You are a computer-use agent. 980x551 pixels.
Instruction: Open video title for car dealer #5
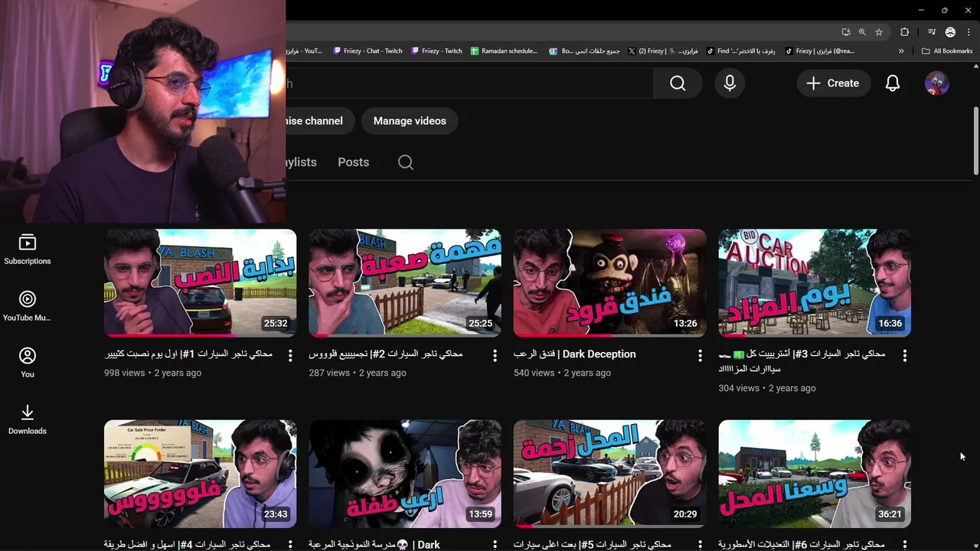(593, 545)
